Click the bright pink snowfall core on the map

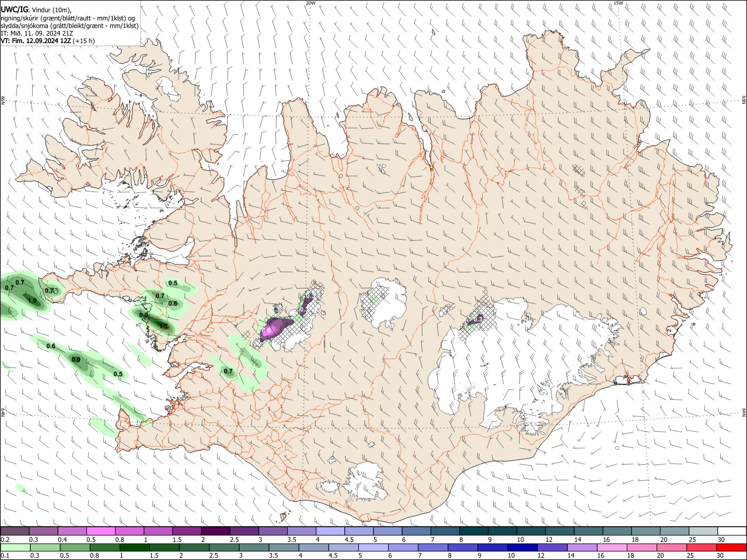pos(267,331)
